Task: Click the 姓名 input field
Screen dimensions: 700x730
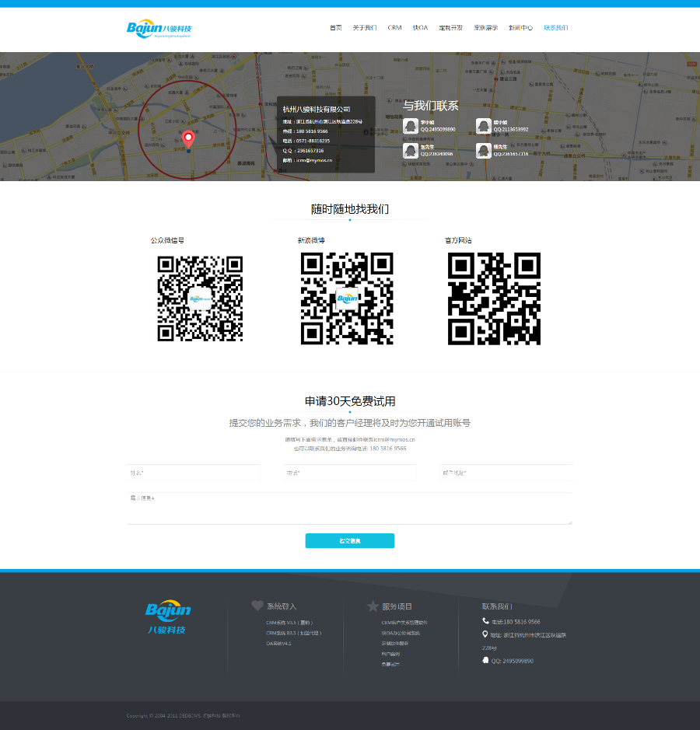Action: [194, 473]
